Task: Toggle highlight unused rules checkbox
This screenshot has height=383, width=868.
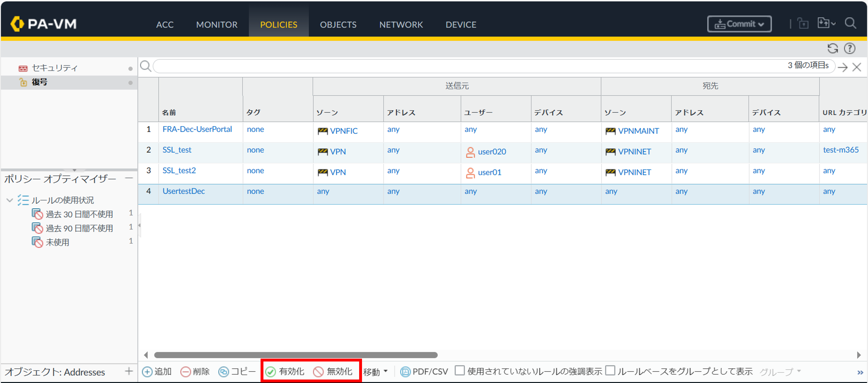Action: 460,371
